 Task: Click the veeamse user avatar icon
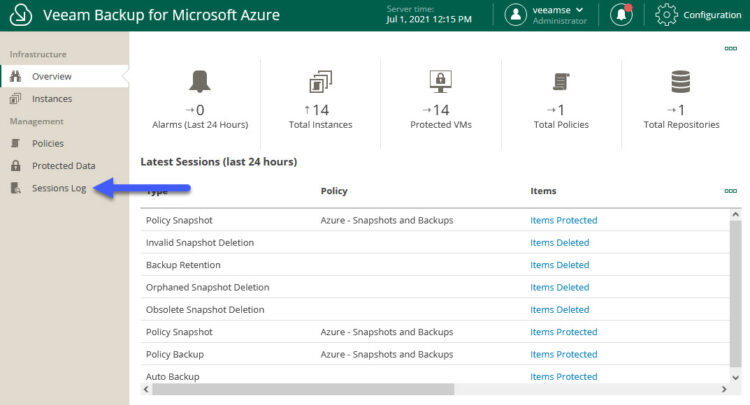pos(516,15)
